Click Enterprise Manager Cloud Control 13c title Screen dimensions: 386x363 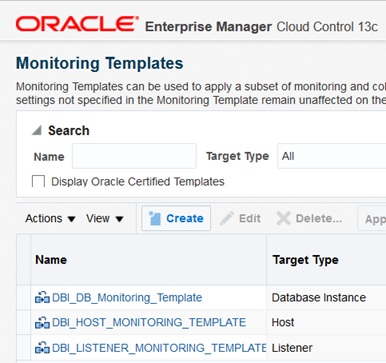point(261,27)
